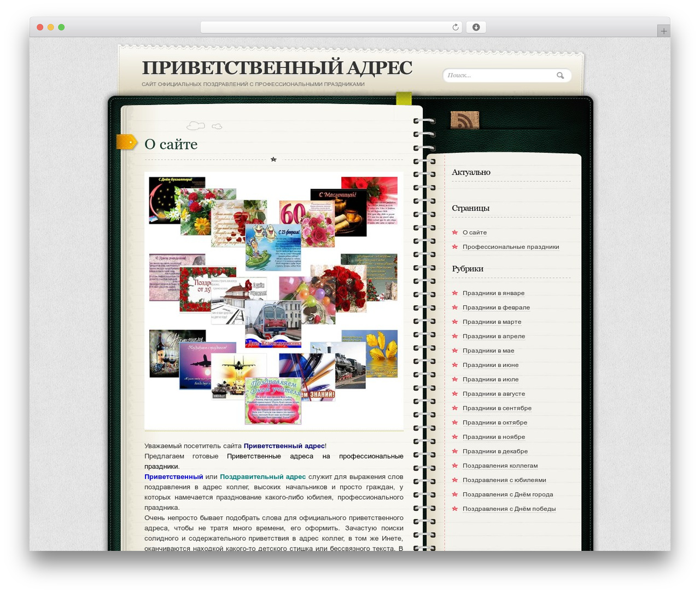The width and height of the screenshot is (700, 593).
Task: Open Праздники в мае category
Action: click(488, 351)
